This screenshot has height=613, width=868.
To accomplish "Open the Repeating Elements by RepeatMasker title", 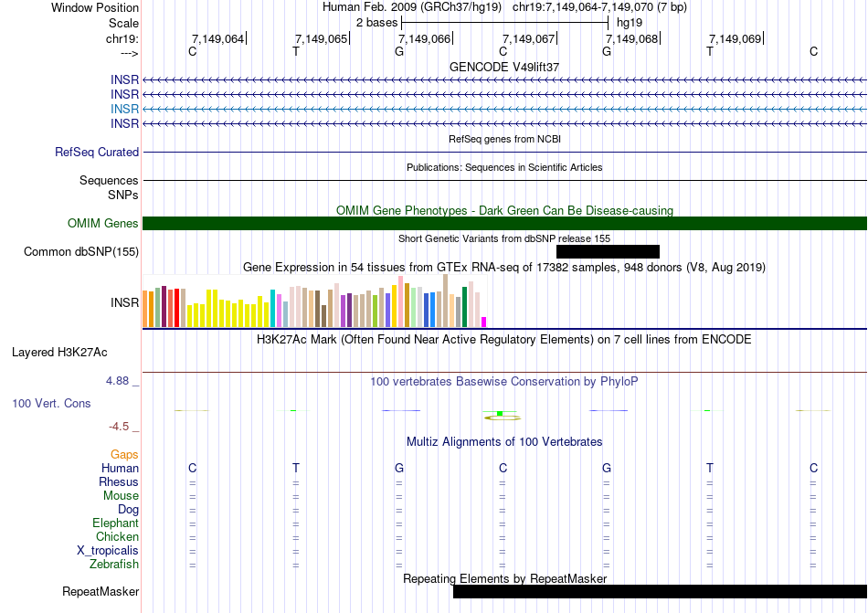I will [504, 578].
